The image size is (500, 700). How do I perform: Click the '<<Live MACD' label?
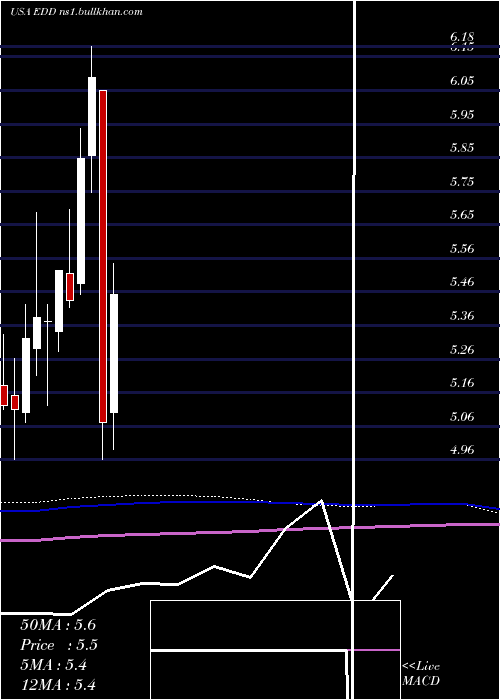point(421,673)
